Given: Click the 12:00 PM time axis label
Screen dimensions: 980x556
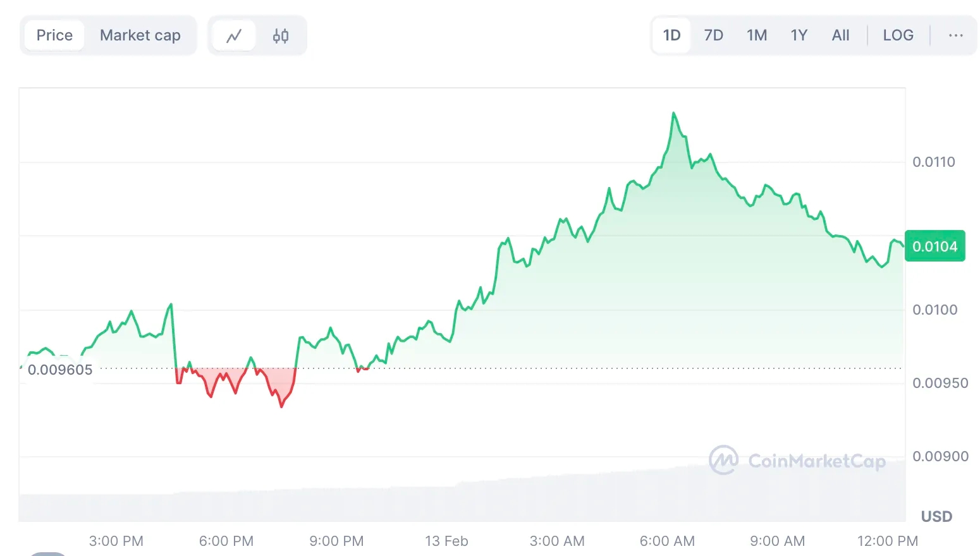Looking at the screenshot, I should [x=887, y=541].
